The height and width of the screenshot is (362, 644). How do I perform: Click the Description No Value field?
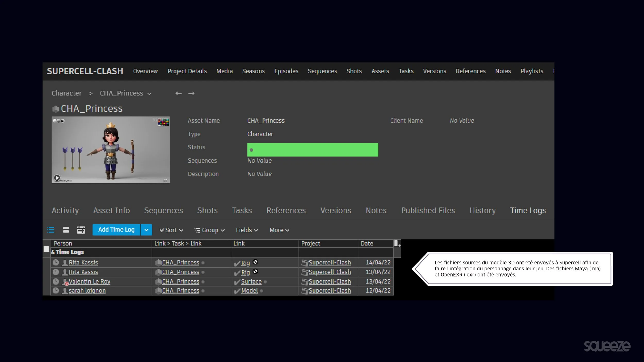coord(260,174)
